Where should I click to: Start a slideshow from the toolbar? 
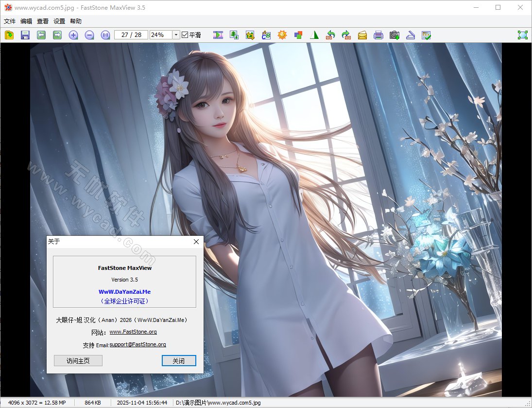click(x=218, y=35)
